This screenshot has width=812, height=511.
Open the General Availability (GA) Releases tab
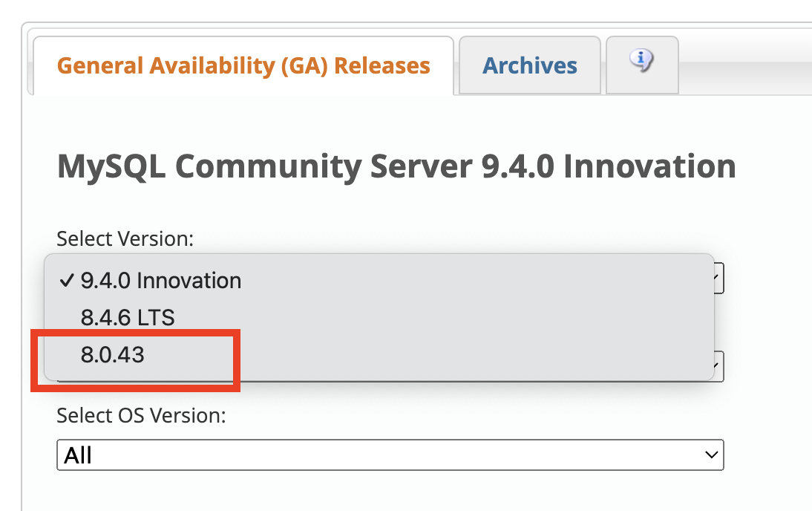click(x=243, y=66)
